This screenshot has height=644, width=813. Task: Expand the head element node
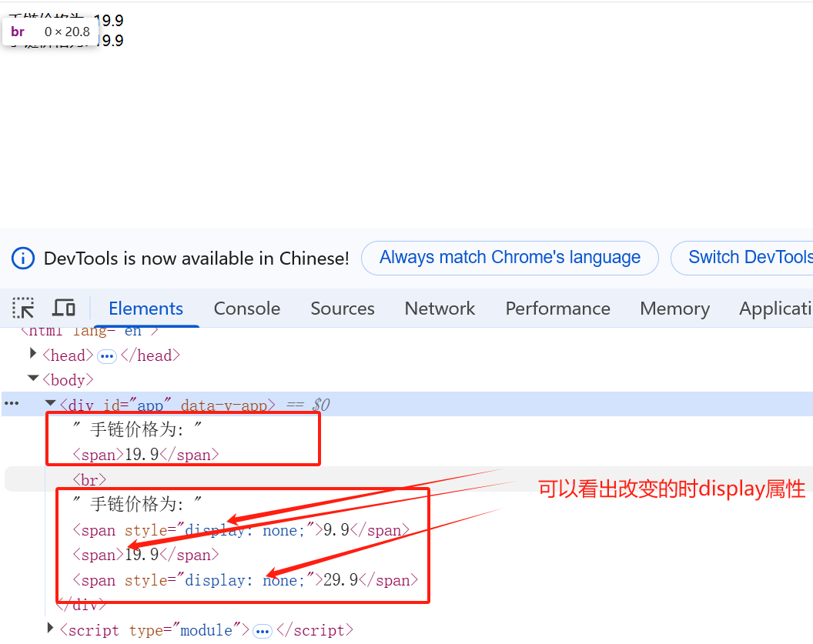(x=33, y=353)
